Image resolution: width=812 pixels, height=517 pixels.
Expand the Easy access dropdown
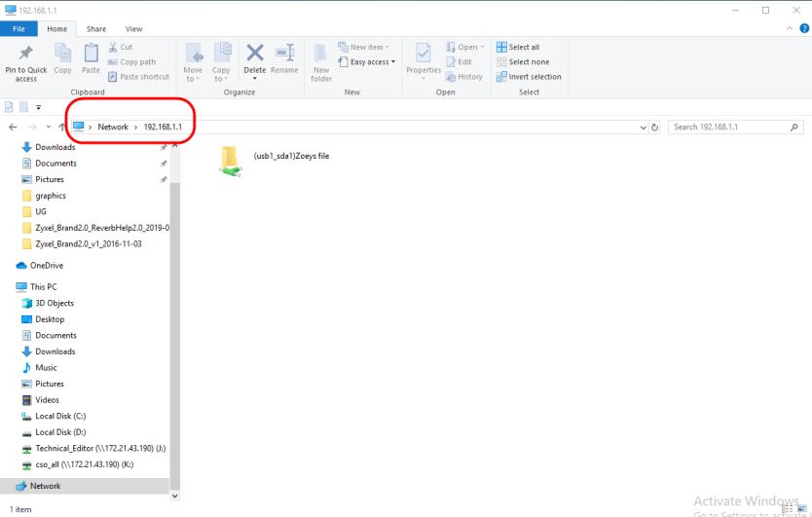tap(369, 62)
